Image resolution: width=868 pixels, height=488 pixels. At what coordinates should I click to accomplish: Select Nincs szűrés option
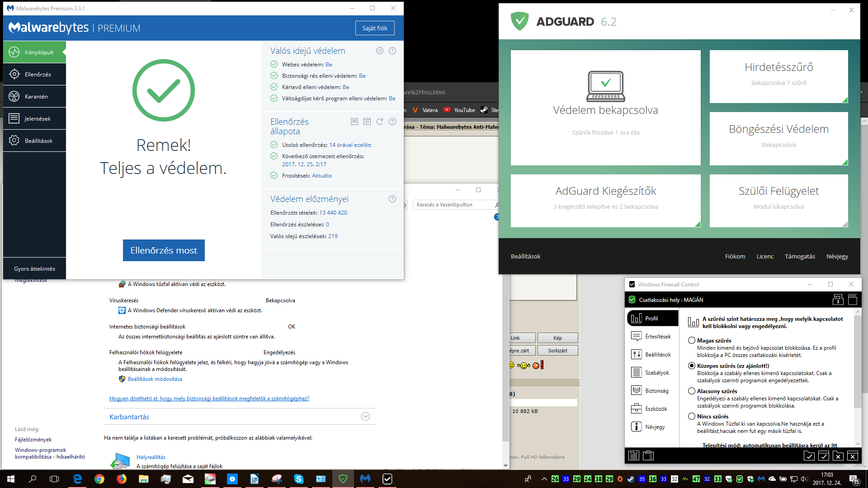click(x=692, y=416)
